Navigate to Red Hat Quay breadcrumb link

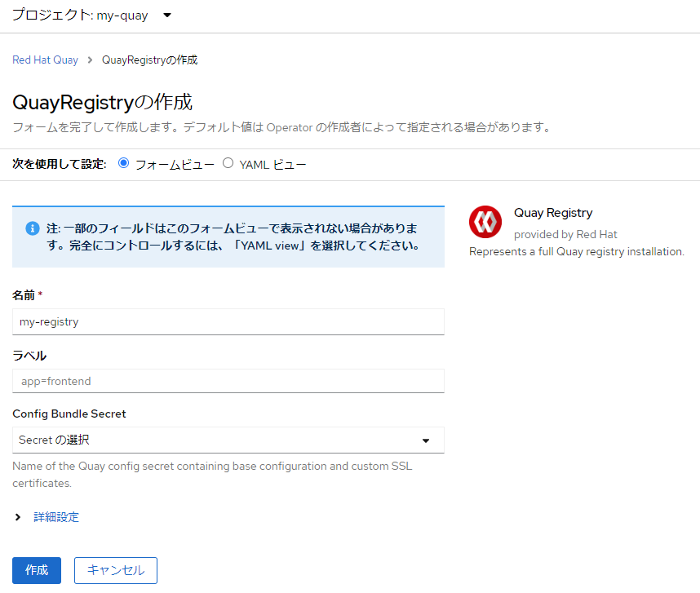(x=45, y=60)
